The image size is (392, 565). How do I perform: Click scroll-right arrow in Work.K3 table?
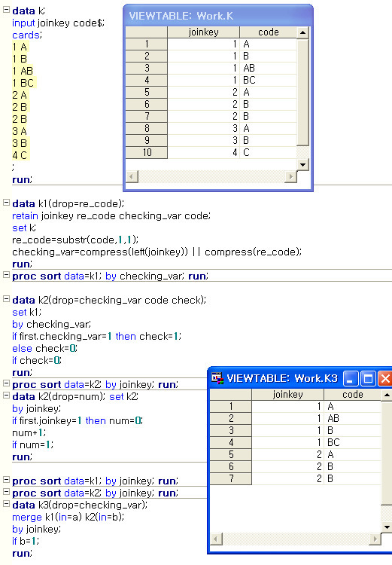click(375, 539)
